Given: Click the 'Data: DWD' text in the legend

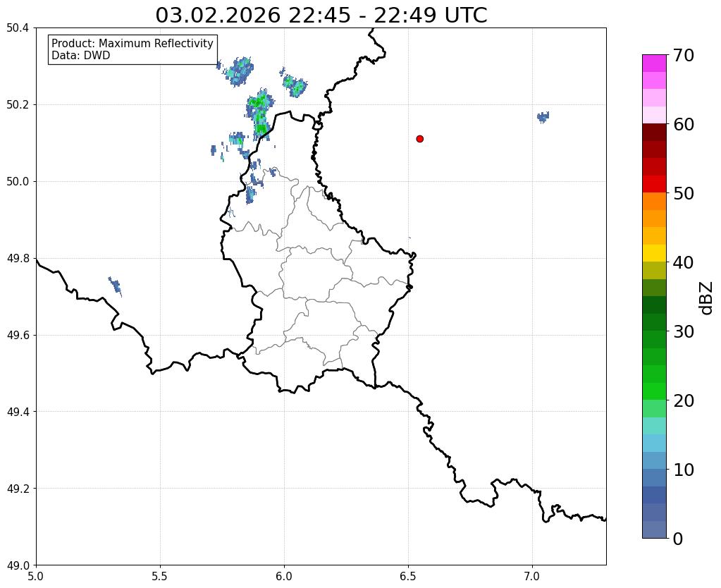Looking at the screenshot, I should 81,56.
